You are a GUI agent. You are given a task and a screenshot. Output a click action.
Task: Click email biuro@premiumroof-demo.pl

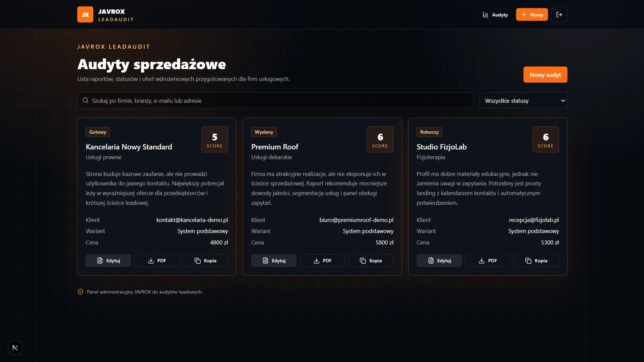point(356,220)
